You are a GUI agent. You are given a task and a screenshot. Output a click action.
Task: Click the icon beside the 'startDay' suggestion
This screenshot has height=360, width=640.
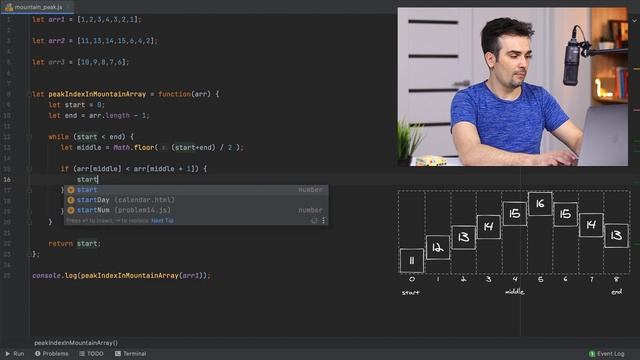tap(71, 200)
